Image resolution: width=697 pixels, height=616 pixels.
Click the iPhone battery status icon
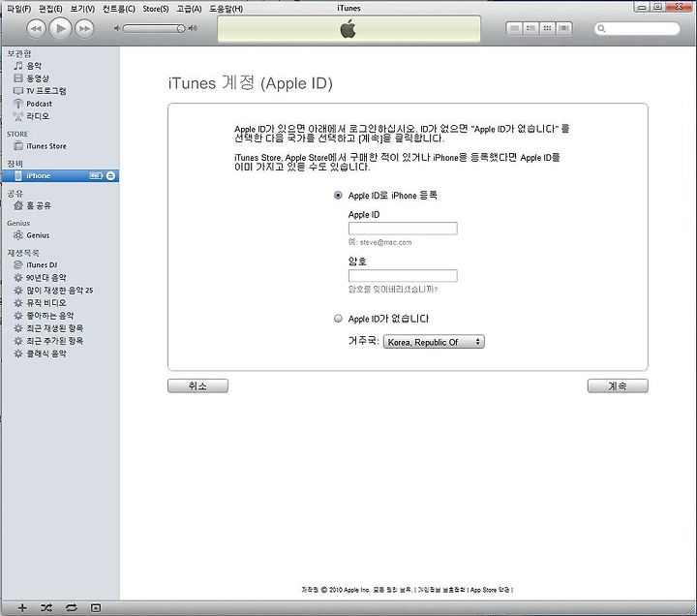96,175
